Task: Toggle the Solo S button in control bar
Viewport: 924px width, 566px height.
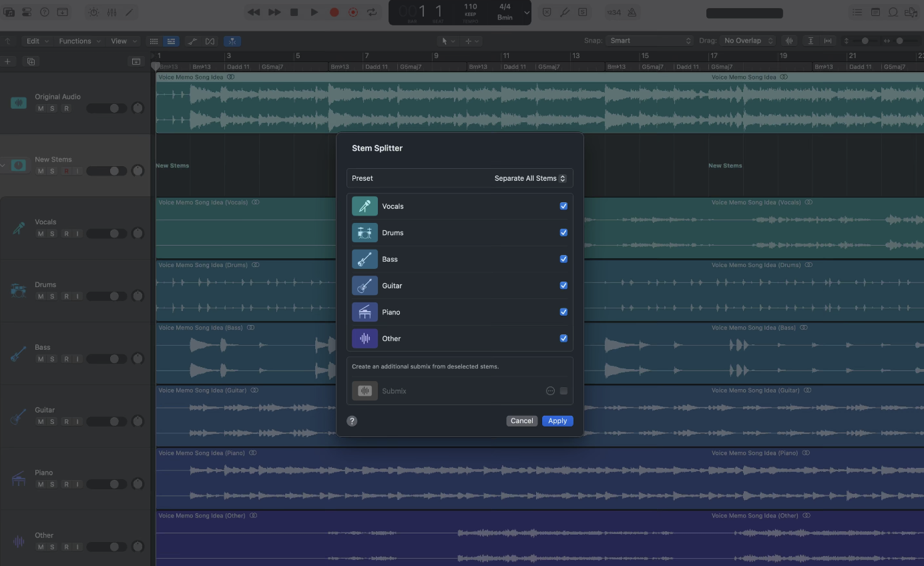Action: pyautogui.click(x=583, y=12)
